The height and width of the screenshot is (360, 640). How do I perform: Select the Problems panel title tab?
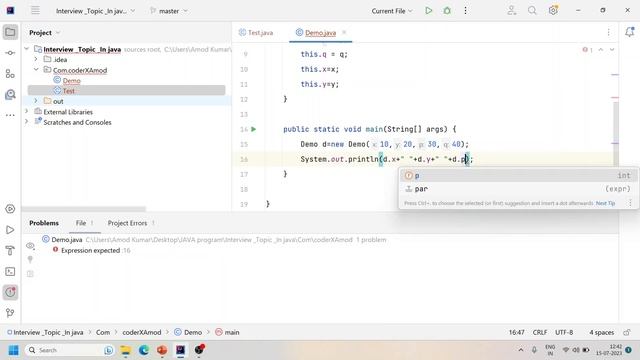[44, 223]
